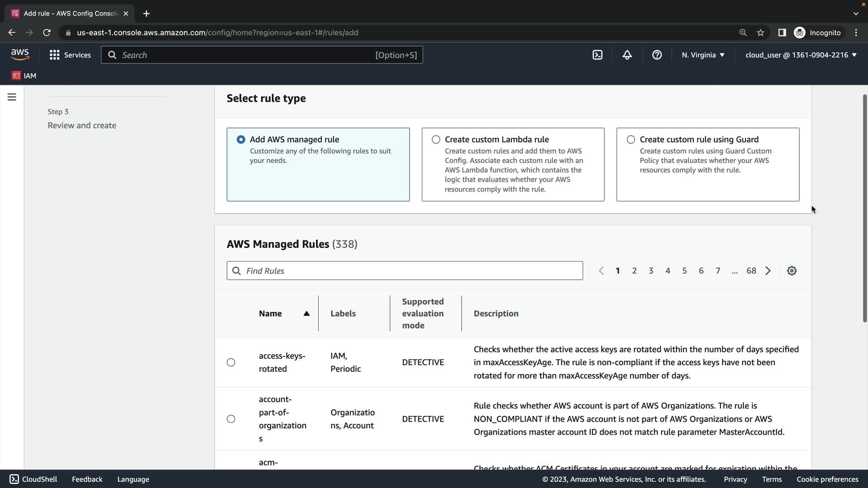Screen dimensions: 868x488
Task: Open rules table preferences gear
Action: (792, 271)
